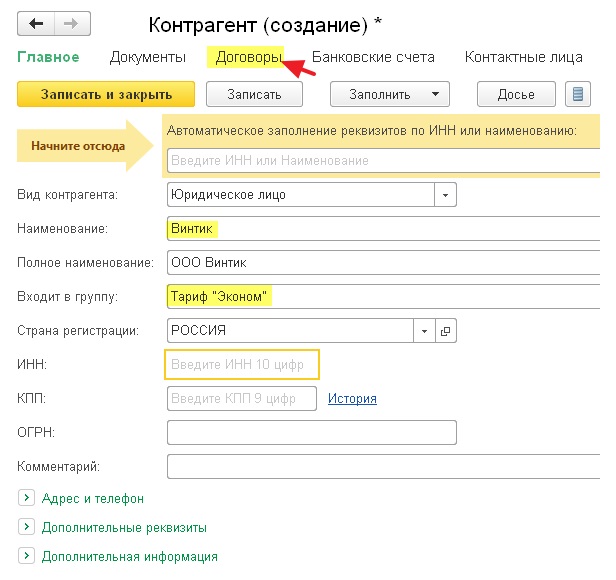Click the Введите ИНН или Наименование field

(383, 161)
